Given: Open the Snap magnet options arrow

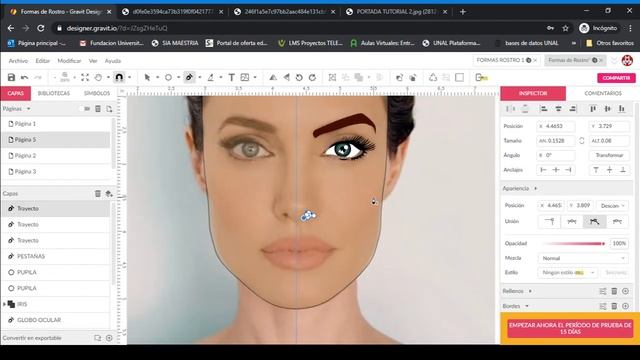Looking at the screenshot, I should (129, 78).
